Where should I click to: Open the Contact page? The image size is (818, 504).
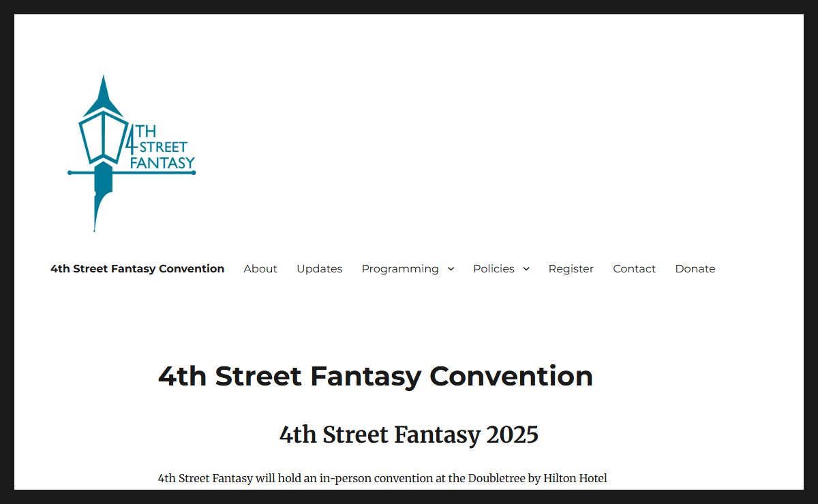(x=634, y=268)
